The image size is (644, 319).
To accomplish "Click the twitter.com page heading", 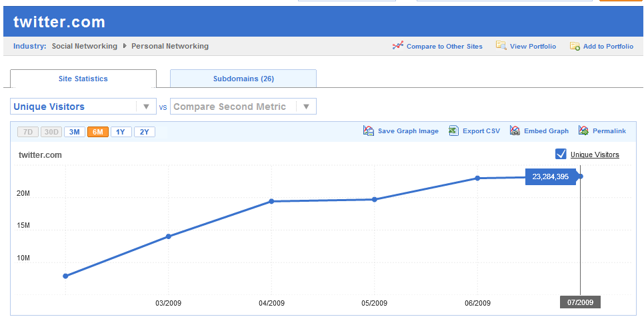I will click(59, 22).
